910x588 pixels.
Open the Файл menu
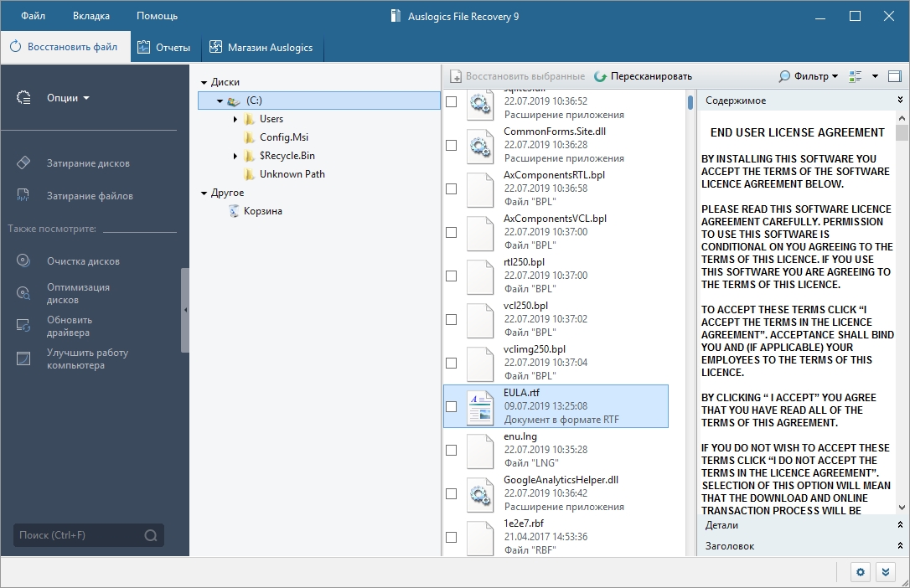(x=34, y=16)
